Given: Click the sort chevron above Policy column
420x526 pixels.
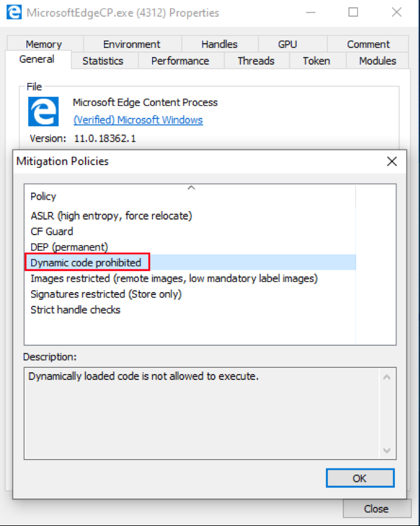Looking at the screenshot, I should (x=191, y=188).
